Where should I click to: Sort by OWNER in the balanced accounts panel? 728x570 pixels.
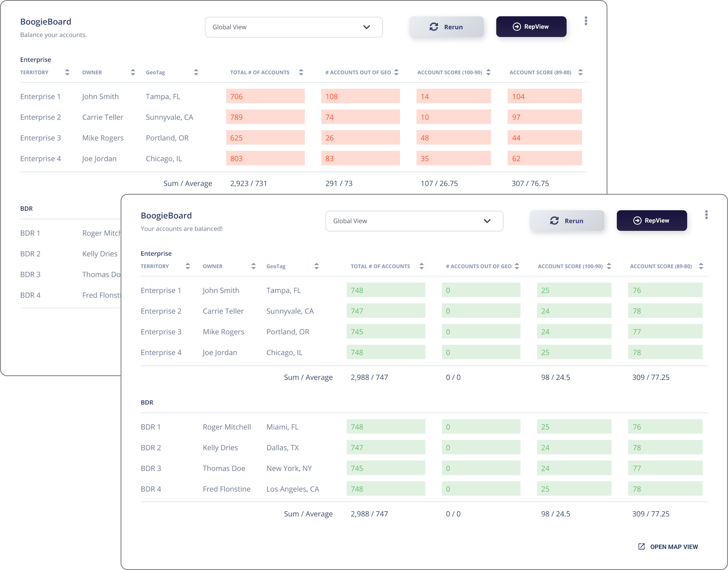pos(253,267)
